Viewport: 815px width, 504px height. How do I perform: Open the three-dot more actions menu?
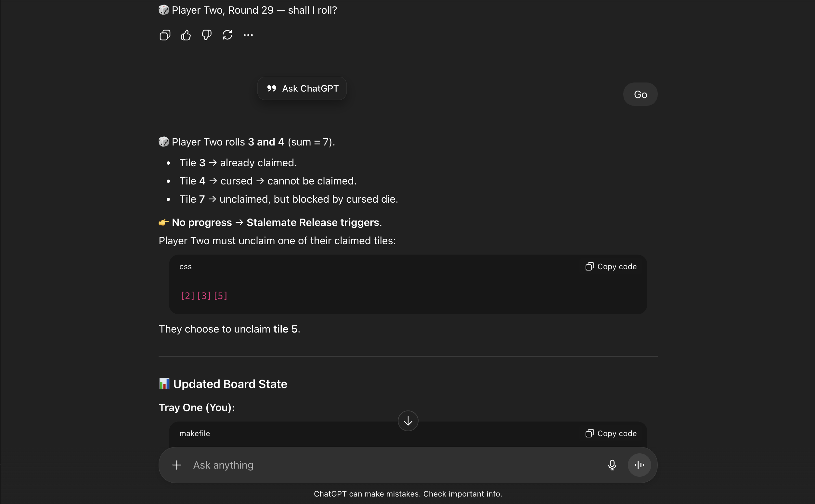248,35
